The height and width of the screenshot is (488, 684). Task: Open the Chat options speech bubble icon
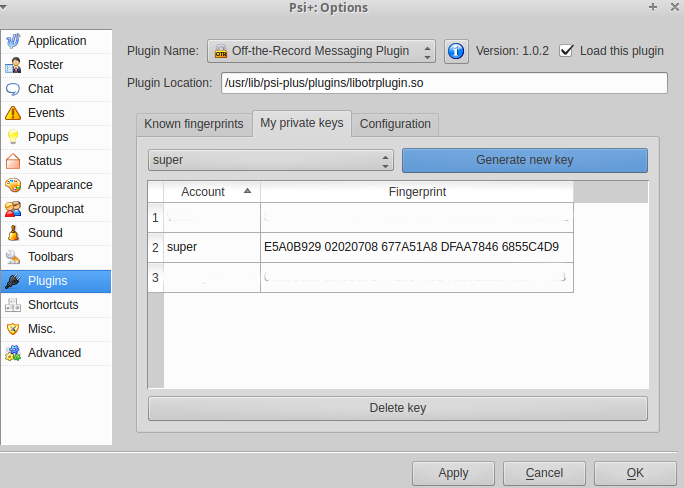(x=14, y=89)
